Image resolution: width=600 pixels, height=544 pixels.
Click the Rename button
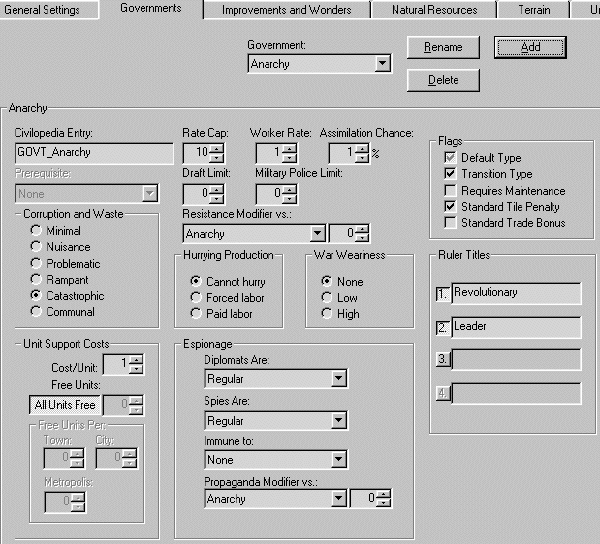pyautogui.click(x=443, y=47)
